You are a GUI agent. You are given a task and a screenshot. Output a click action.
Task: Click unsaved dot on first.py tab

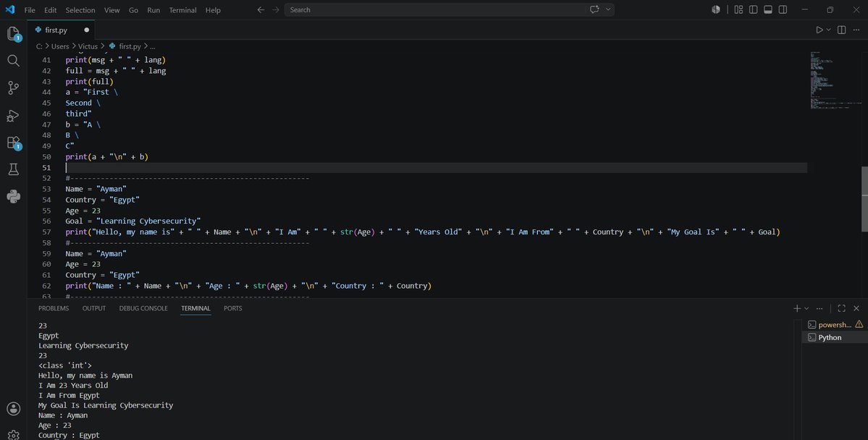[86, 30]
